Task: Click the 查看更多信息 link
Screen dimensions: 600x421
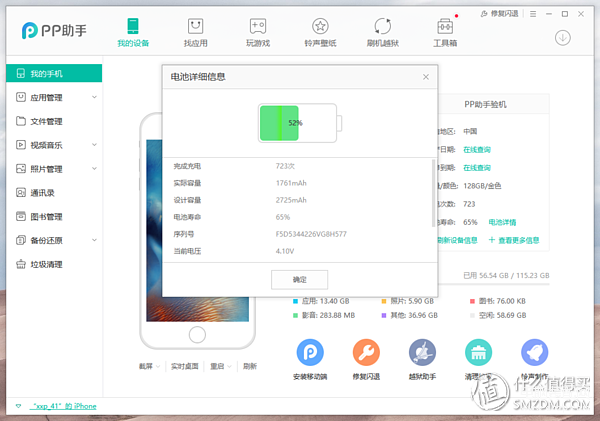Action: (x=514, y=240)
